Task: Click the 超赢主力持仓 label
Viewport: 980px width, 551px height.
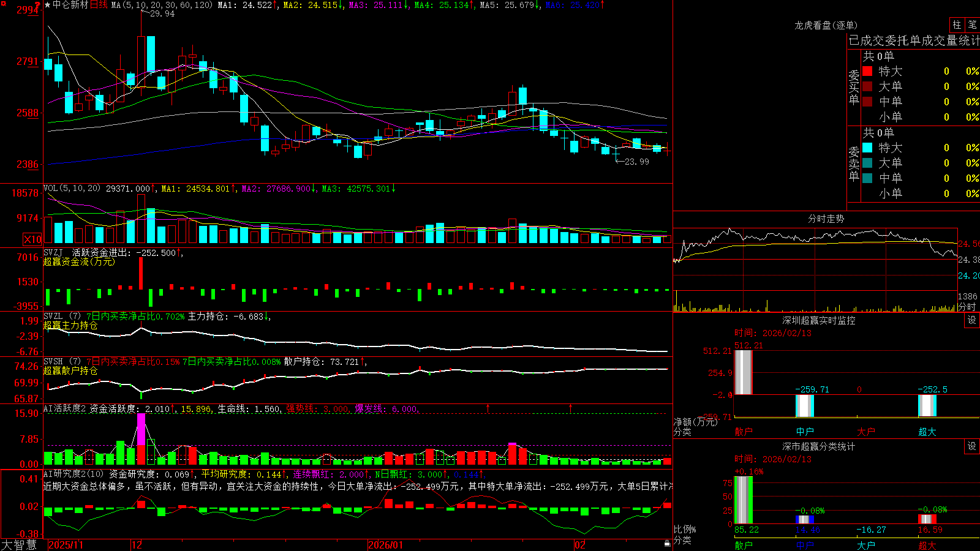Action: pos(70,325)
